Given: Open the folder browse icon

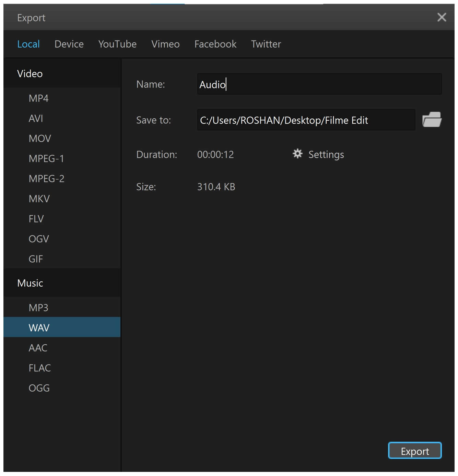Looking at the screenshot, I should pos(432,120).
